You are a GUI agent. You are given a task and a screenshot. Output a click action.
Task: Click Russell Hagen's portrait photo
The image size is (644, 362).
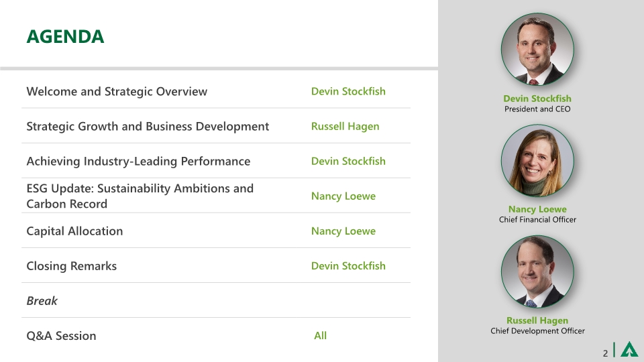(x=537, y=271)
